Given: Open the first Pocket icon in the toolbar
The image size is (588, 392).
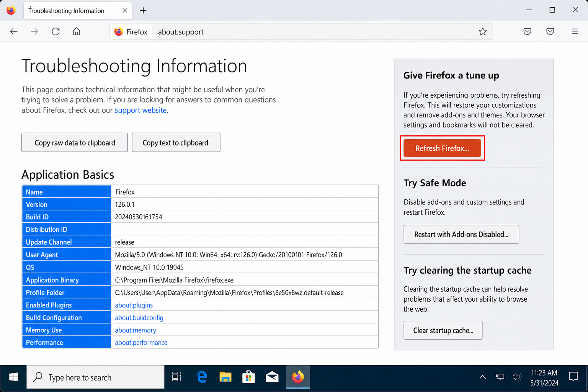Looking at the screenshot, I should (x=527, y=31).
